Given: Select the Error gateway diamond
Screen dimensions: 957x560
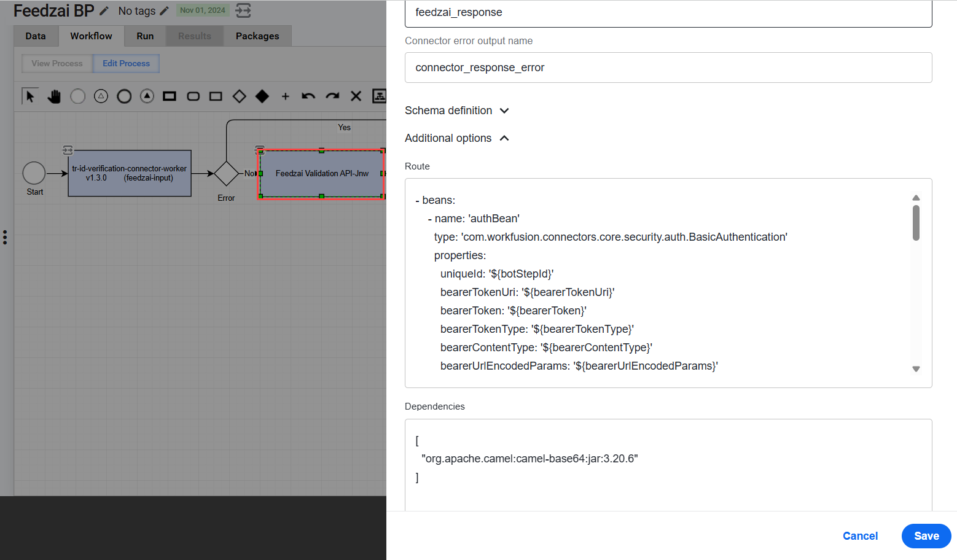Looking at the screenshot, I should coord(226,173).
